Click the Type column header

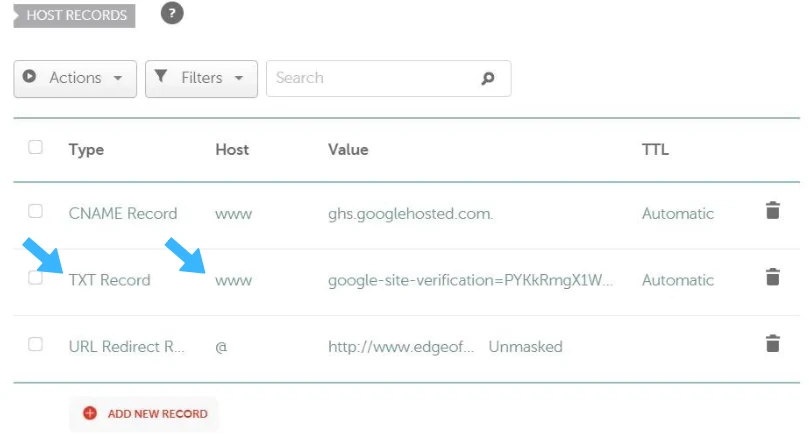click(x=86, y=150)
